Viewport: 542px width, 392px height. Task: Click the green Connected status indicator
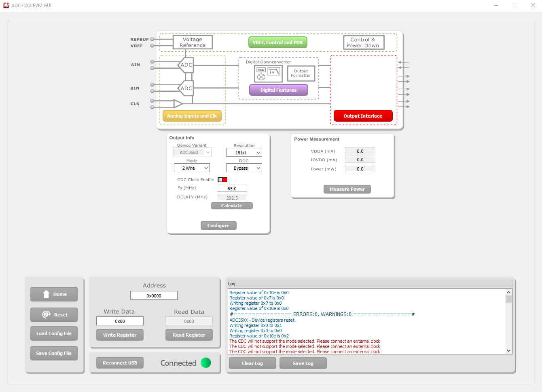tap(206, 363)
